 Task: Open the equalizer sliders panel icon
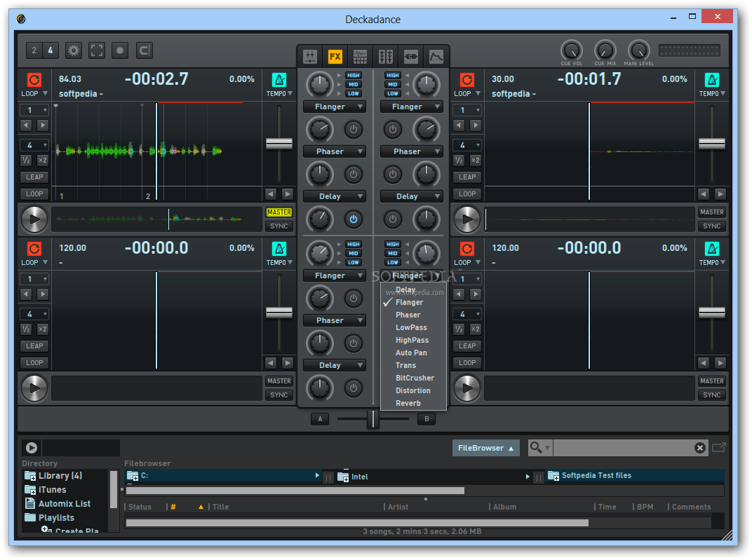(385, 57)
